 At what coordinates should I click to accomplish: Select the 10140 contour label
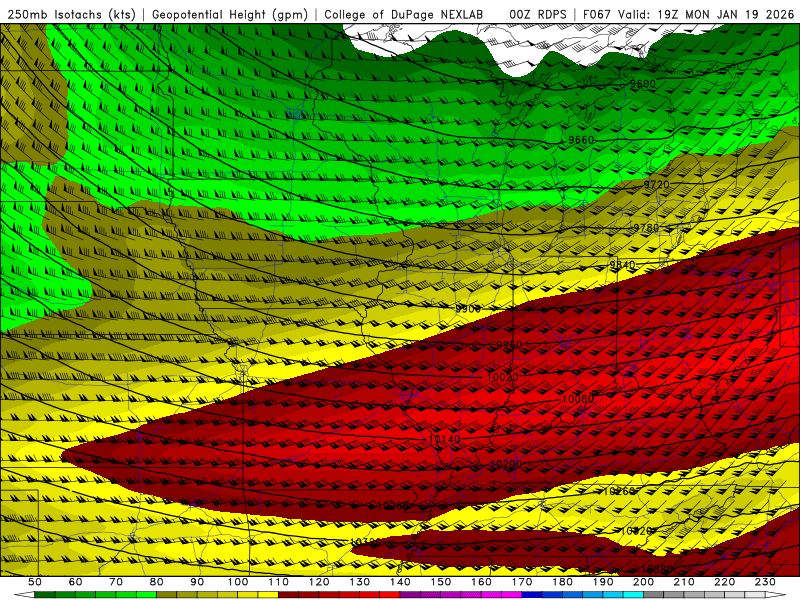(x=444, y=439)
